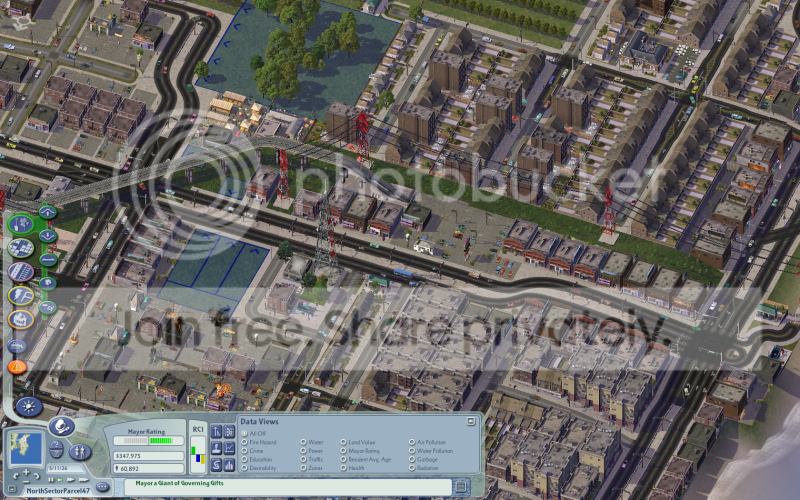This screenshot has width=800, height=500.
Task: Set simulation to fastest speed
Action: 84,480
